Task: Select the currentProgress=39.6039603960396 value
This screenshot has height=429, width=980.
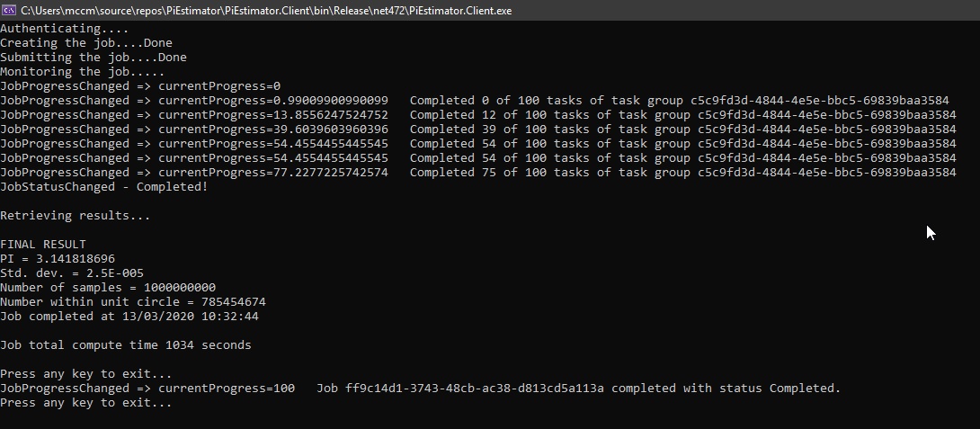Action: point(273,130)
